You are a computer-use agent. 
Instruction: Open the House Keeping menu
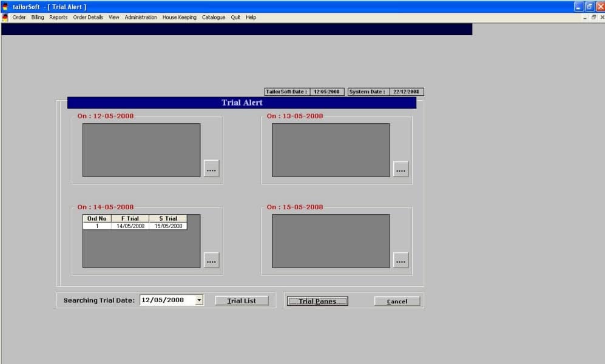(179, 18)
